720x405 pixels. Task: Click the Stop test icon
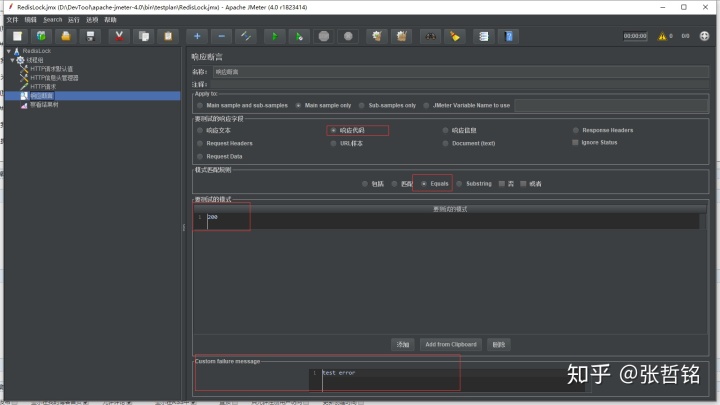coord(324,36)
